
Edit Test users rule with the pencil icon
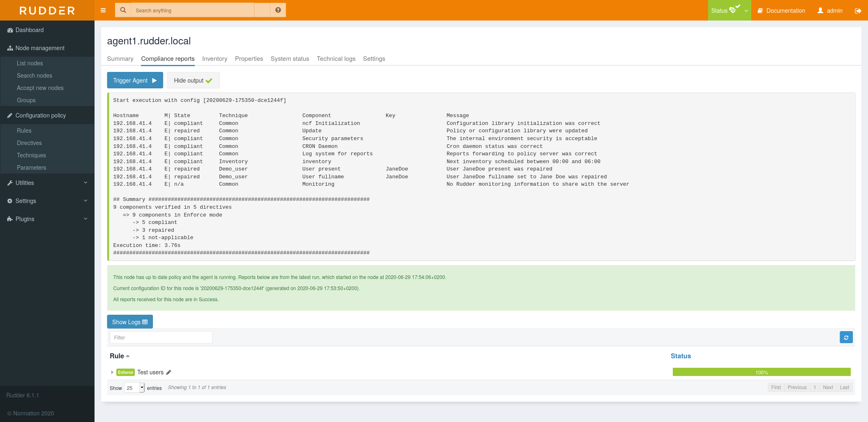169,372
